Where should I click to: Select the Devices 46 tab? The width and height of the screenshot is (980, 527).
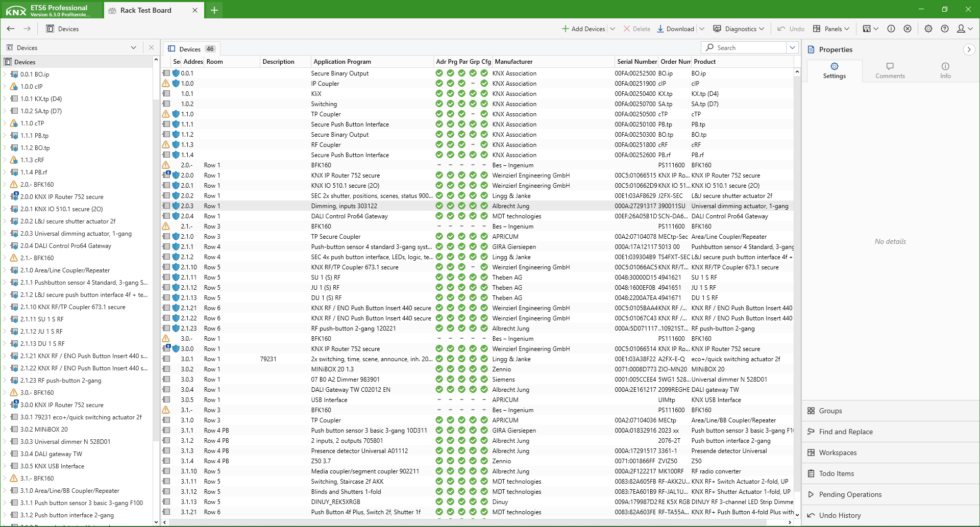coord(191,49)
